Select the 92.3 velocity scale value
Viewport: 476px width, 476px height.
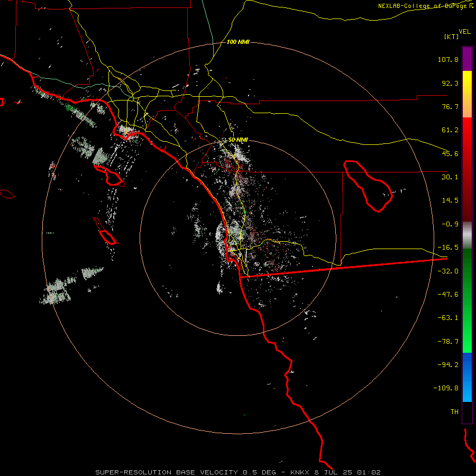450,83
